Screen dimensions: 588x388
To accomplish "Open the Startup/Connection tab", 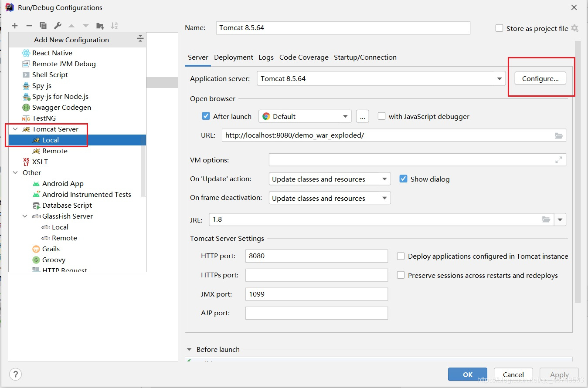I will point(365,57).
